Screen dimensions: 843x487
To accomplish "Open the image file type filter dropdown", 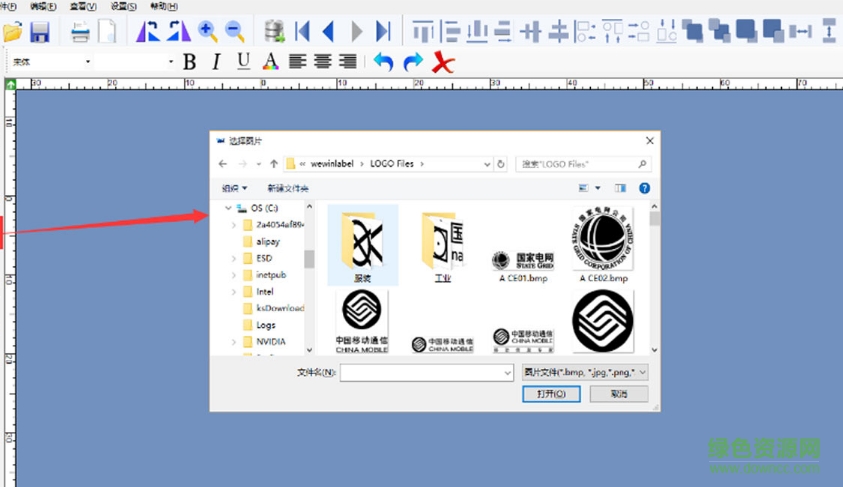I will click(x=585, y=372).
